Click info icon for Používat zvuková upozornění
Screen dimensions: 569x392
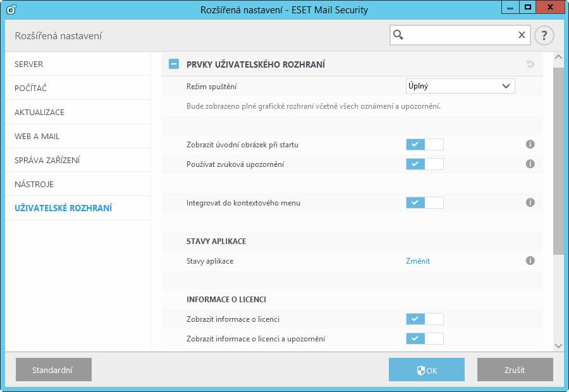(530, 164)
